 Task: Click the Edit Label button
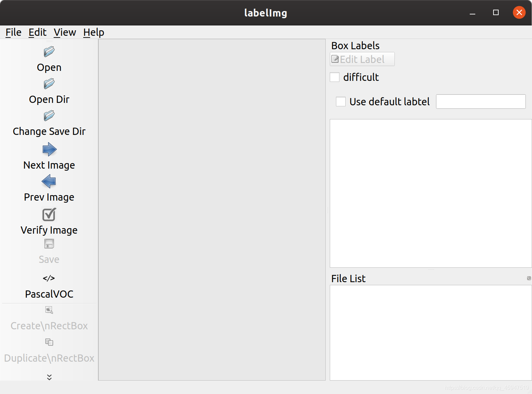point(362,59)
